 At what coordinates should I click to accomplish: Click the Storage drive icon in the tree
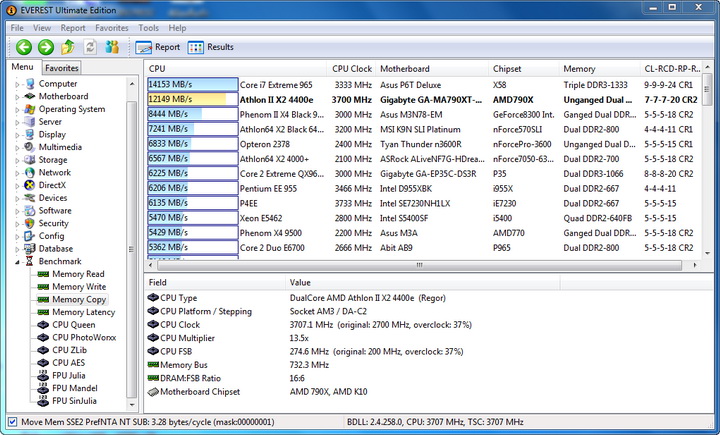point(30,160)
